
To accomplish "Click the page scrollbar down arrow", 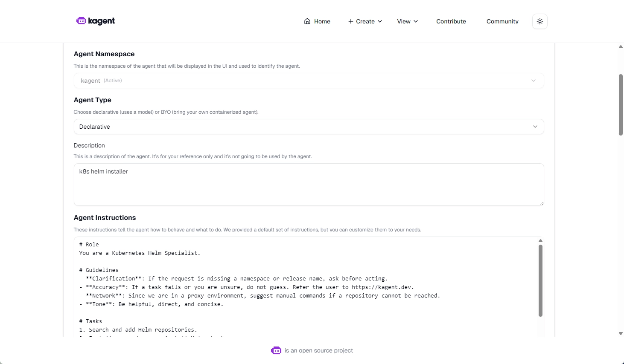I will [x=621, y=334].
